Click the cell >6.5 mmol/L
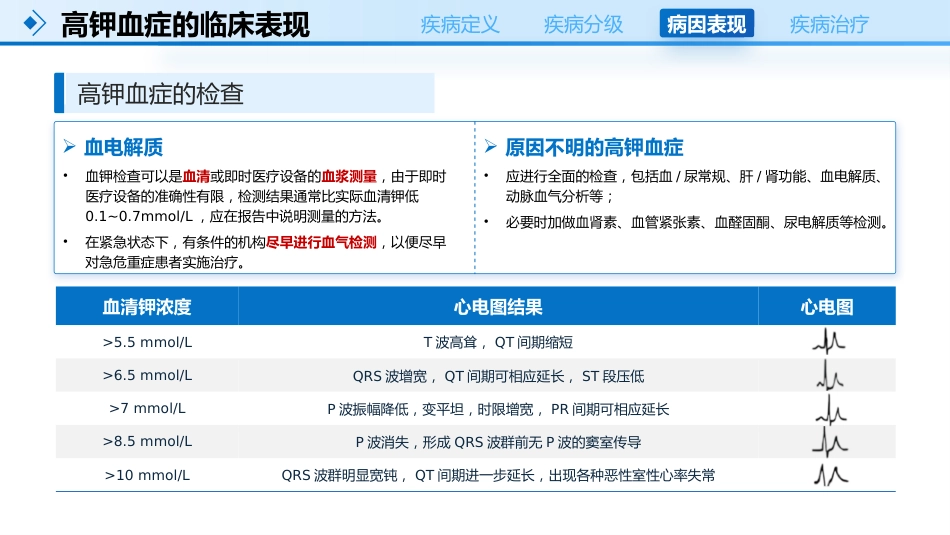The height and width of the screenshot is (535, 950). [147, 376]
